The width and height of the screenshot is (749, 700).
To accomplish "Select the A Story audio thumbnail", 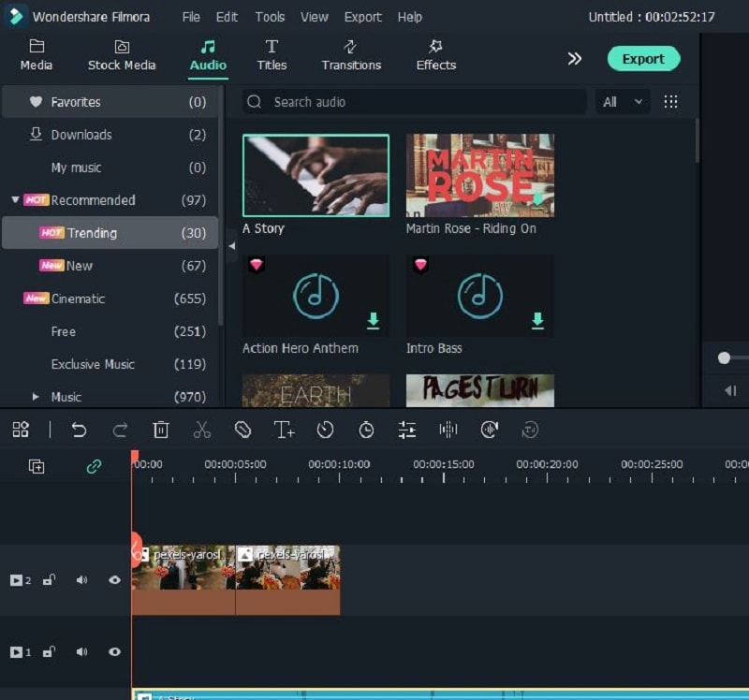I will 316,176.
